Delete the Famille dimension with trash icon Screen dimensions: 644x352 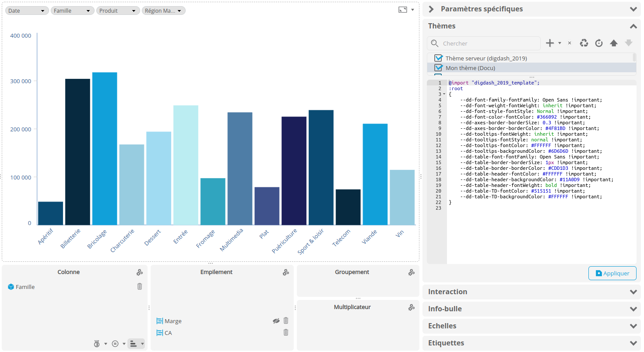(140, 286)
